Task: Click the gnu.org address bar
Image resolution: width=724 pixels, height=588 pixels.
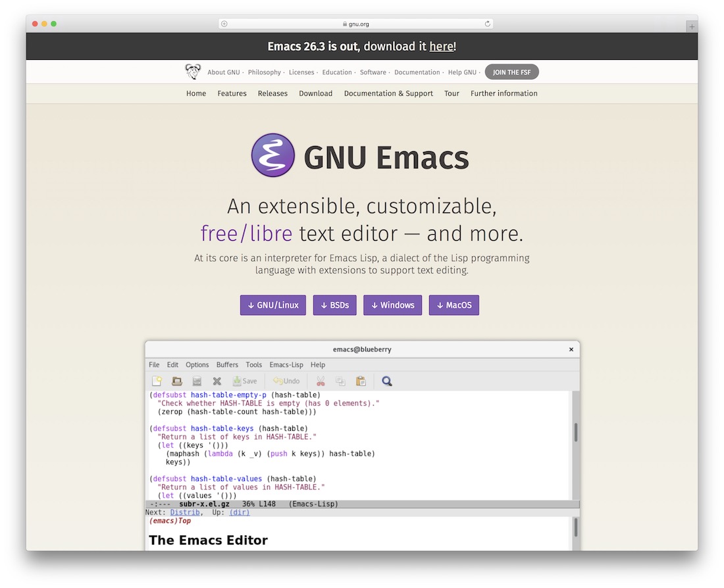Action: coord(355,24)
